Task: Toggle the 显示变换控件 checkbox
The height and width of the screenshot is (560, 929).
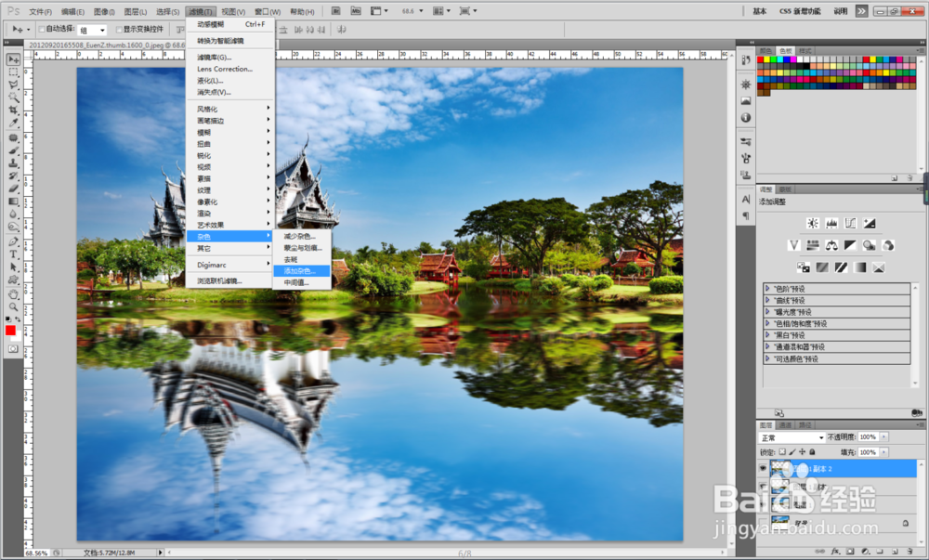Action: 119,29
